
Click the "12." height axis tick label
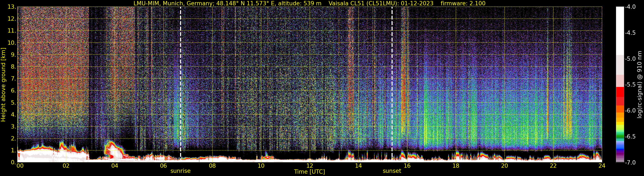click(x=12, y=19)
